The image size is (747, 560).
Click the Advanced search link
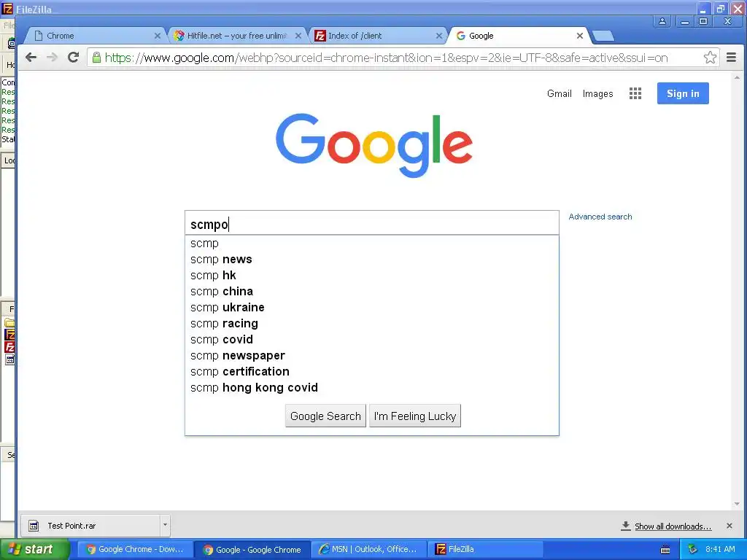(600, 217)
